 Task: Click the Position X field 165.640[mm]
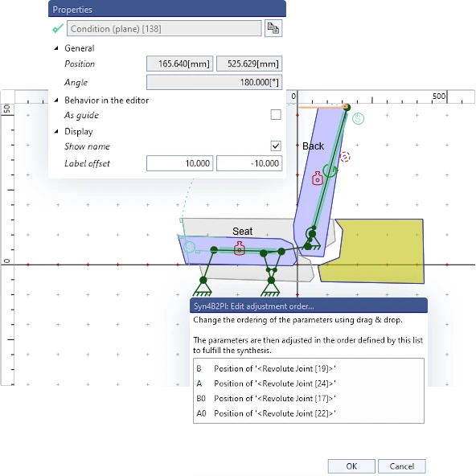click(180, 64)
